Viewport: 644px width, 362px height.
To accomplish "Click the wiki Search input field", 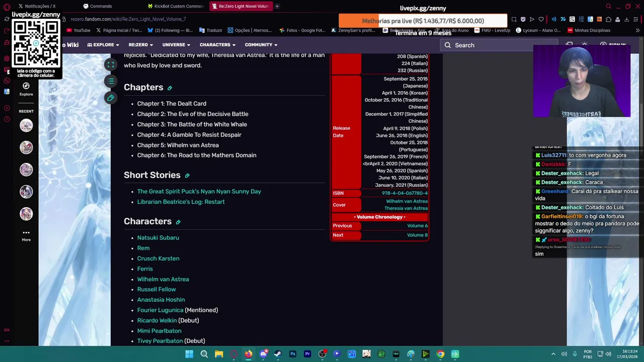I will point(498,45).
